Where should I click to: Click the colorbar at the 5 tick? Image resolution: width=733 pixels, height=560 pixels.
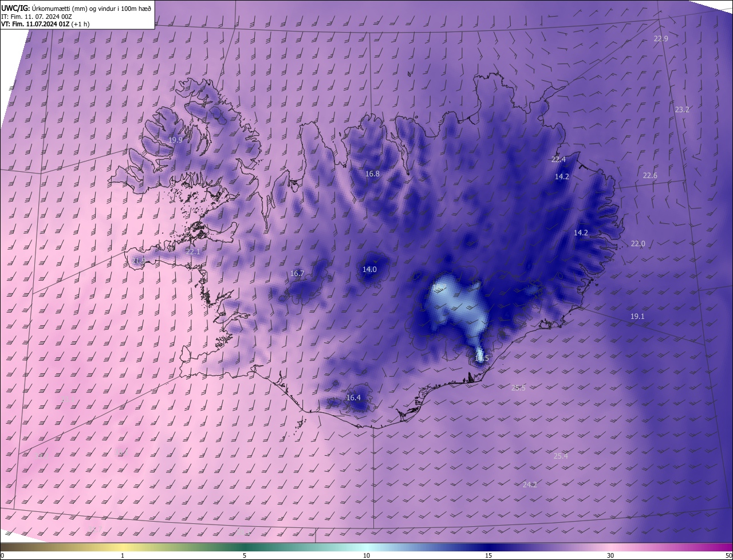[x=245, y=555]
